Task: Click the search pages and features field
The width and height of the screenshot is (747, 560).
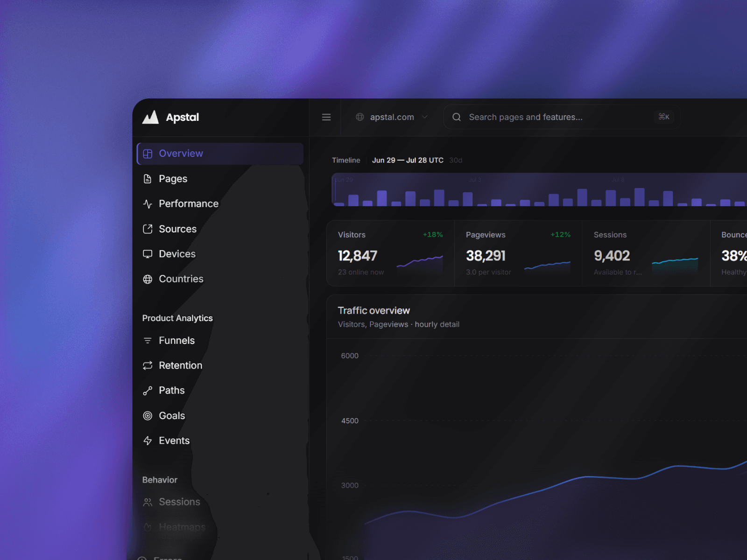Action: click(562, 117)
